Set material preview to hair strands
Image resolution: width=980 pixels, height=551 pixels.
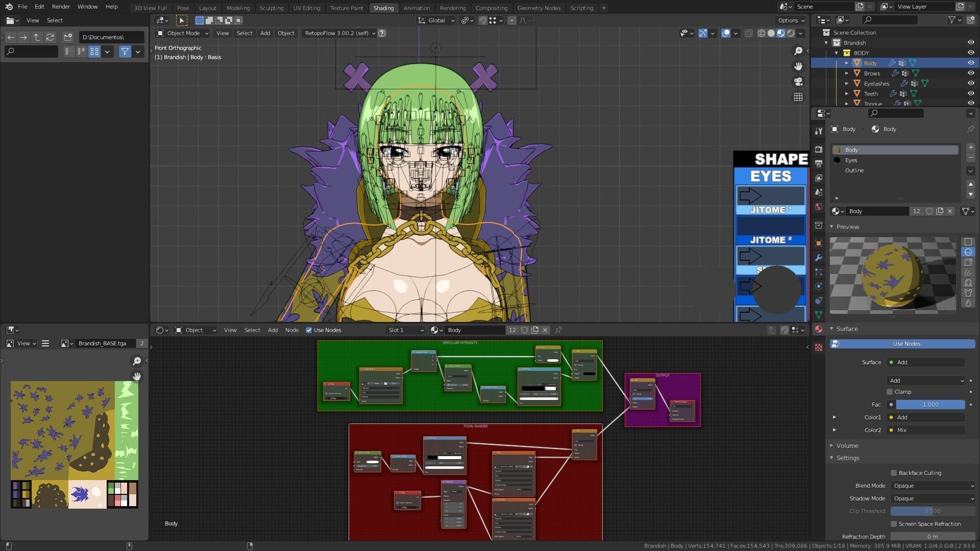[968, 272]
